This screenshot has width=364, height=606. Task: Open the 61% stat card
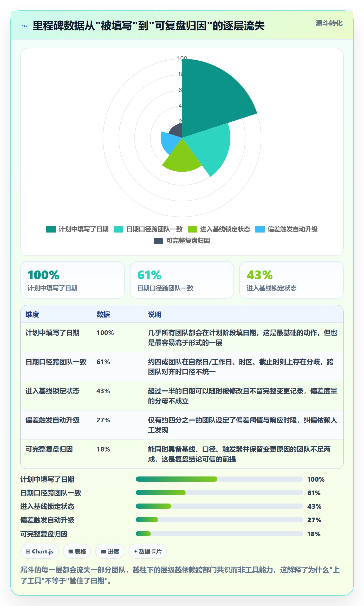point(182,280)
